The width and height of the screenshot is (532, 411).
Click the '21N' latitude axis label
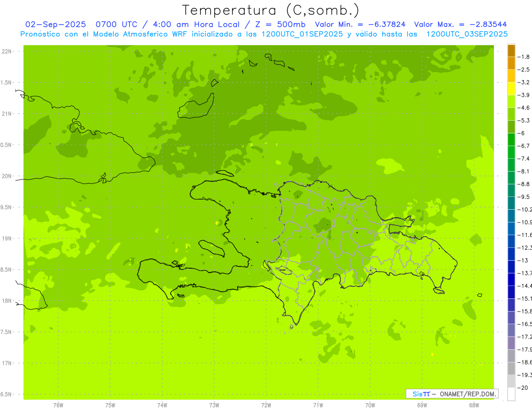7,114
